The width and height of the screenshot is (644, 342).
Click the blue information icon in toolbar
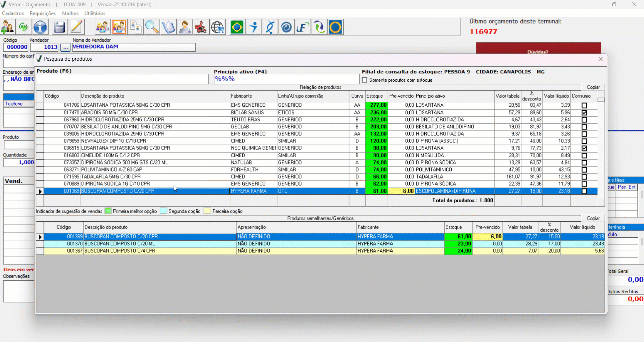pos(40,27)
